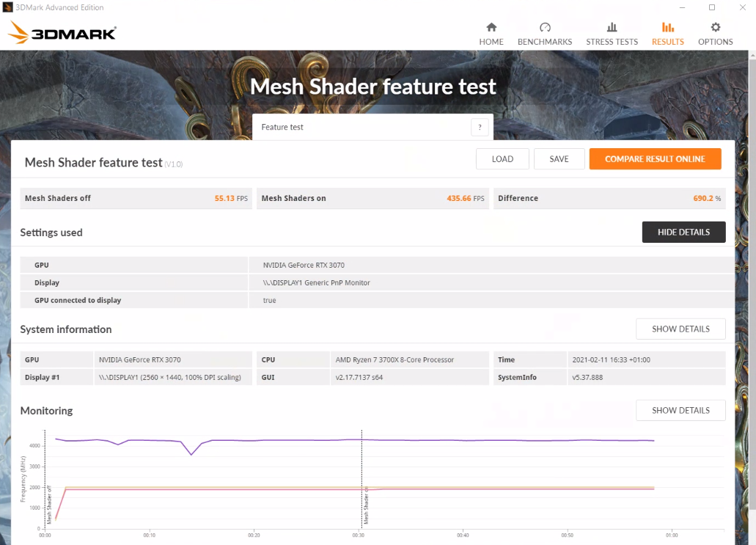Screen dimensions: 756x545
Task: Click the LOAD button
Action: tap(502, 159)
